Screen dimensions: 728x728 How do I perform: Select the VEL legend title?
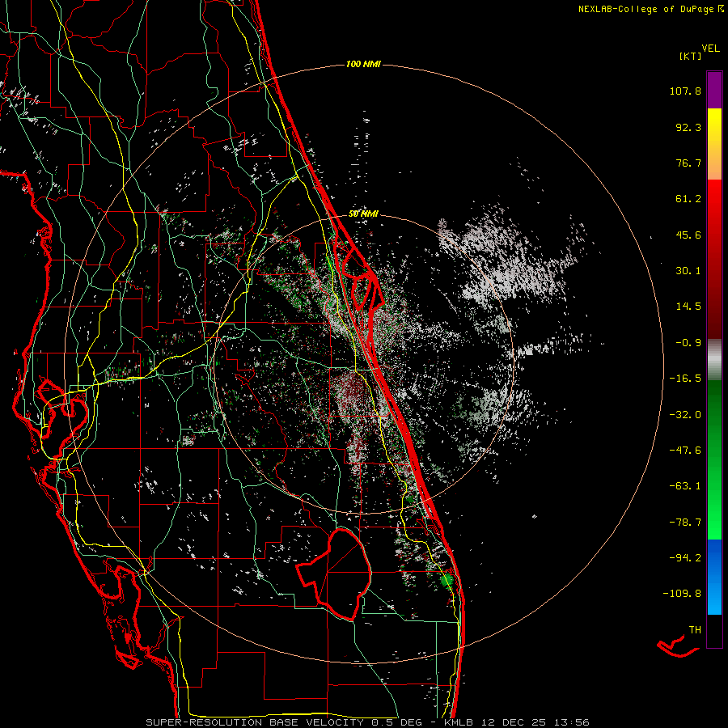pos(710,49)
